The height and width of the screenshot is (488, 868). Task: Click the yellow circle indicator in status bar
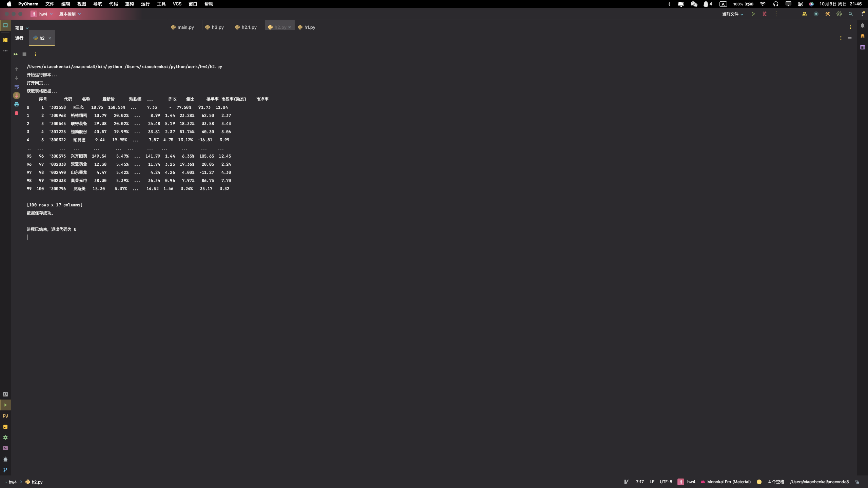759,482
